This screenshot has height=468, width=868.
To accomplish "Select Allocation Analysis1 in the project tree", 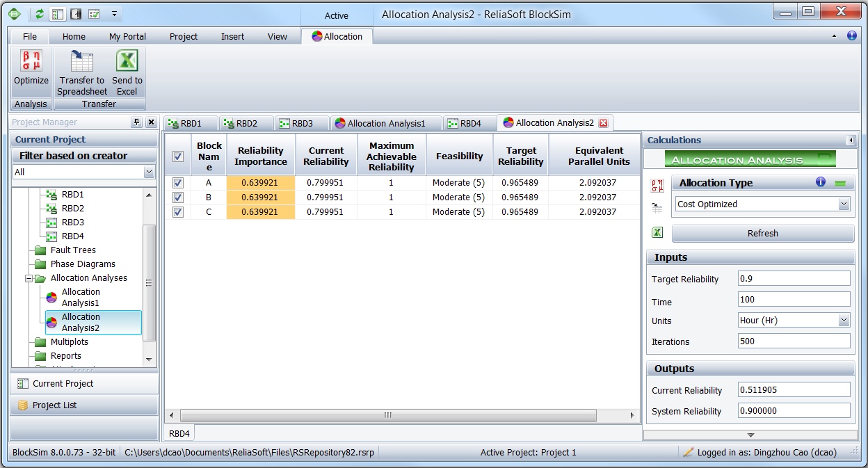I will click(81, 298).
